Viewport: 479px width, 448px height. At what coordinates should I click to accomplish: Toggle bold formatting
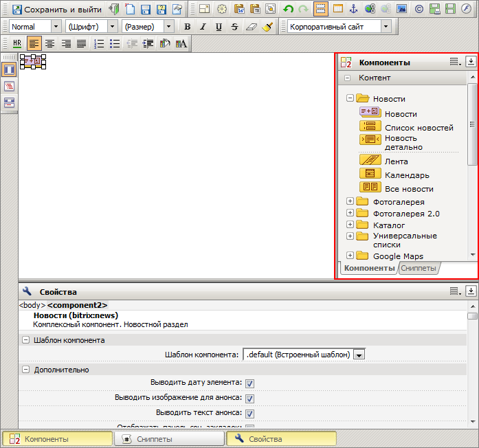tap(187, 27)
